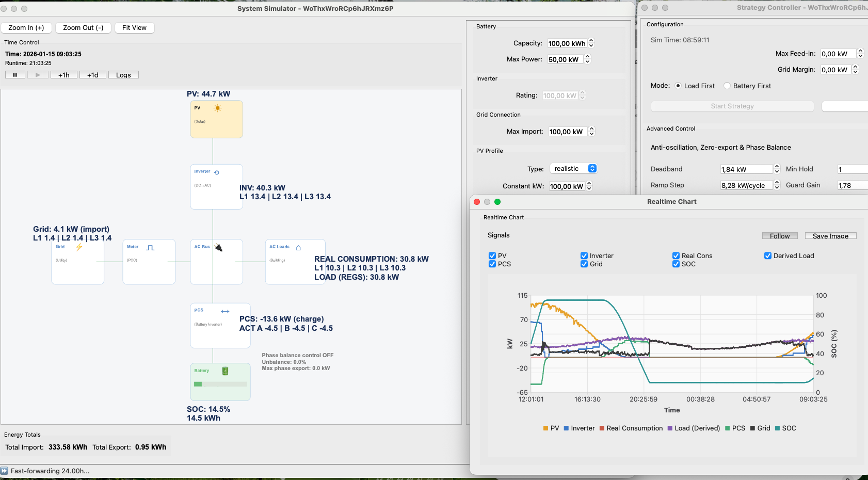
Task: Click the Ramp Step stepper arrows
Action: coord(777,185)
